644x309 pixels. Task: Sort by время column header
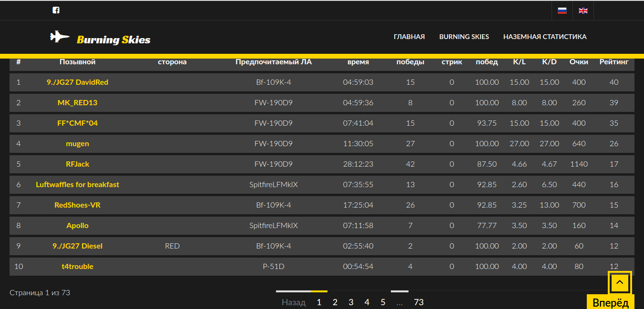358,62
